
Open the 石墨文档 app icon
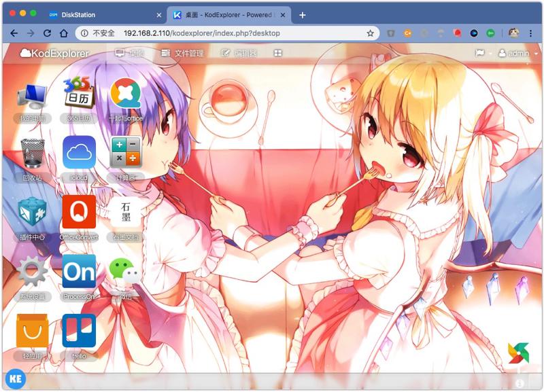126,212
